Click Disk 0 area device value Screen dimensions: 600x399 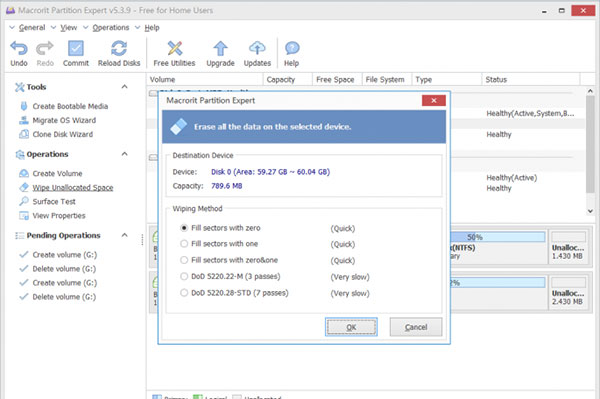(x=270, y=172)
